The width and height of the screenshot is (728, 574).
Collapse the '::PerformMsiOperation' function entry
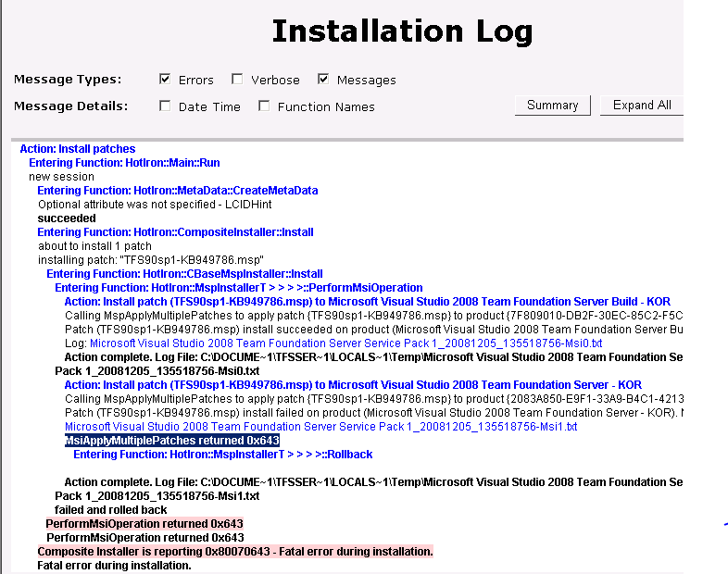click(239, 288)
